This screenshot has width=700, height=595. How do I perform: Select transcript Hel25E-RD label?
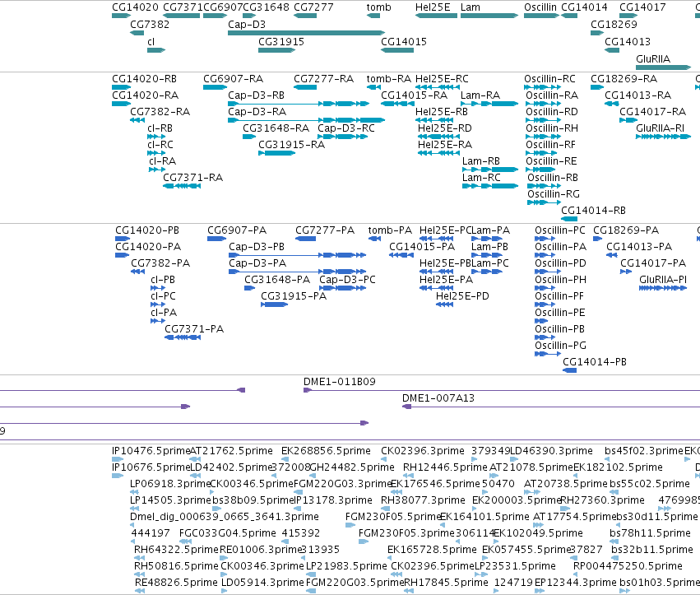(x=445, y=128)
